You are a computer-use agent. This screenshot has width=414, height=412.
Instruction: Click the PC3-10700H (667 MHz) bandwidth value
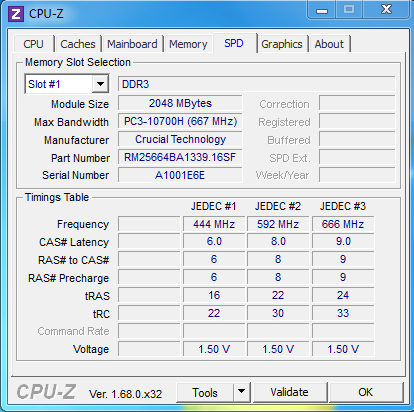(x=180, y=121)
